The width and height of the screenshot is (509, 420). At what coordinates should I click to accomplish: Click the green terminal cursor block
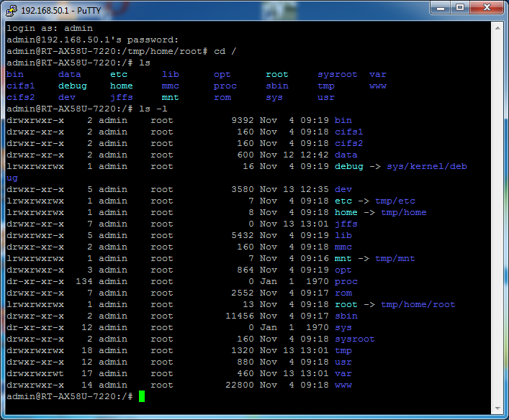[x=142, y=396]
